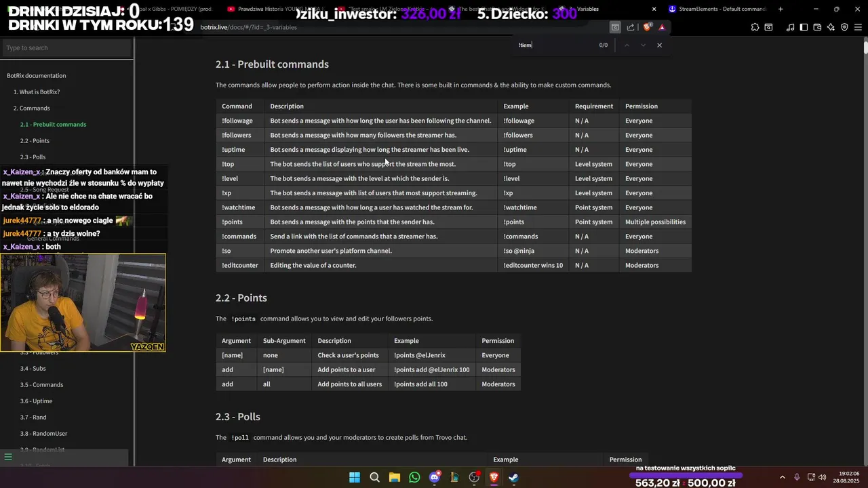Open Discord from taskbar
Image resolution: width=868 pixels, height=488 pixels.
(x=435, y=477)
